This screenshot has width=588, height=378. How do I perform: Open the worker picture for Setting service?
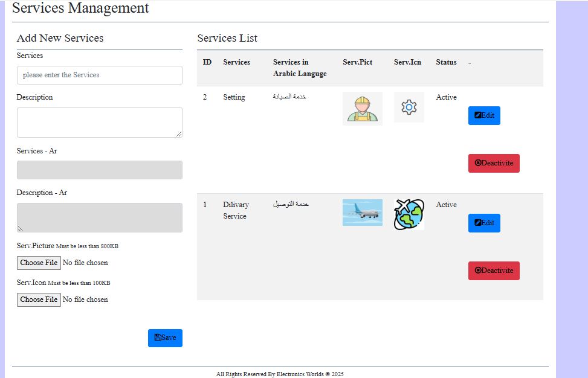362,109
